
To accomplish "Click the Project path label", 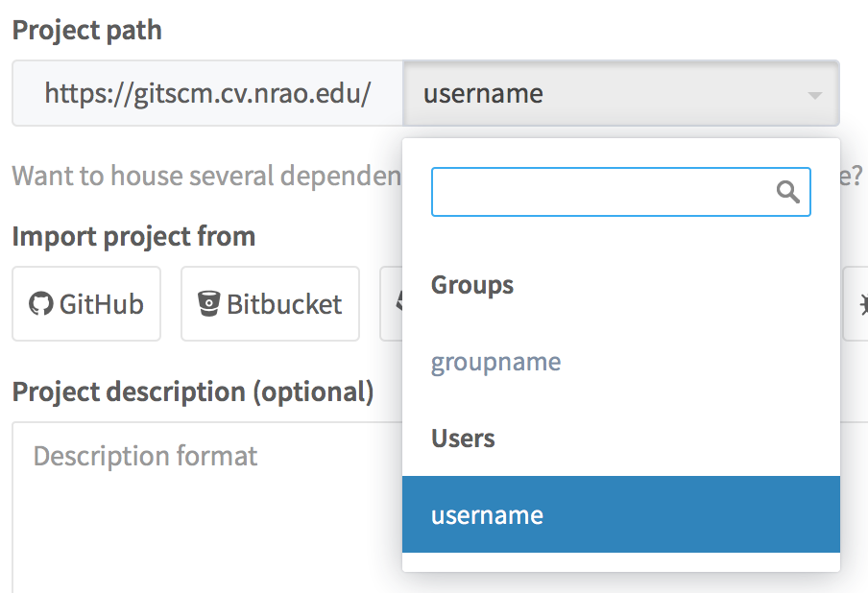I will click(86, 30).
